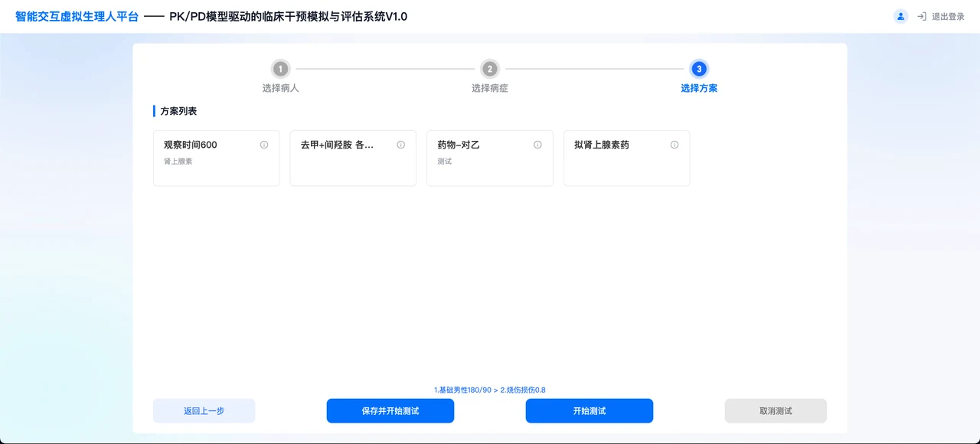Go to step 2 circle 选择病症
The image size is (980, 444).
[490, 69]
